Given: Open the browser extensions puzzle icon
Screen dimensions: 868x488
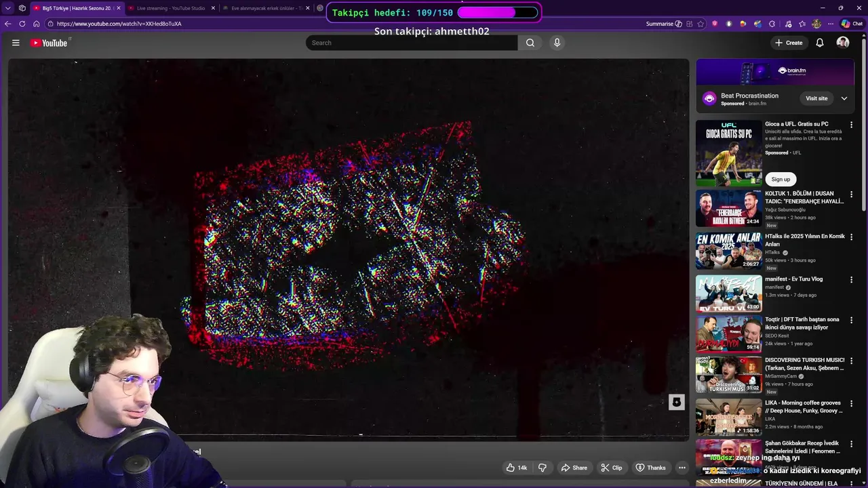Looking at the screenshot, I should coord(772,24).
